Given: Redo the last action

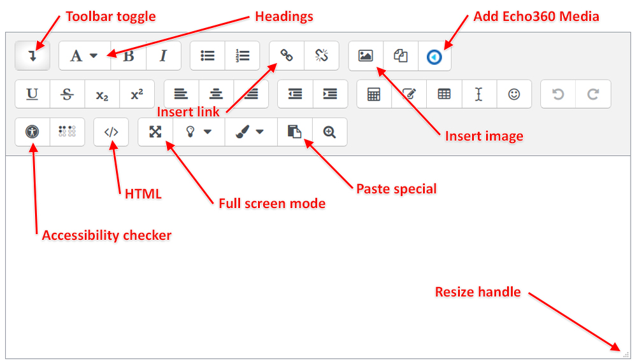Looking at the screenshot, I should (x=593, y=94).
